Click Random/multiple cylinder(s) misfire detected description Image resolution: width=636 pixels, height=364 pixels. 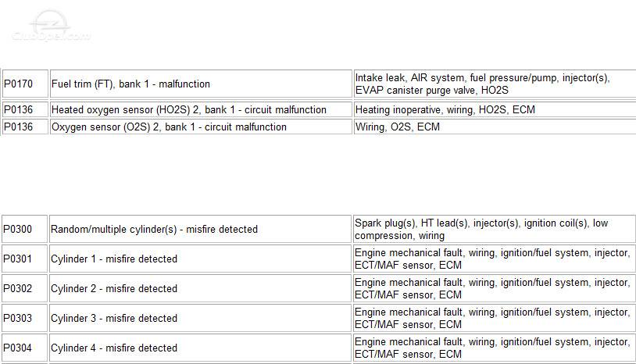154,230
